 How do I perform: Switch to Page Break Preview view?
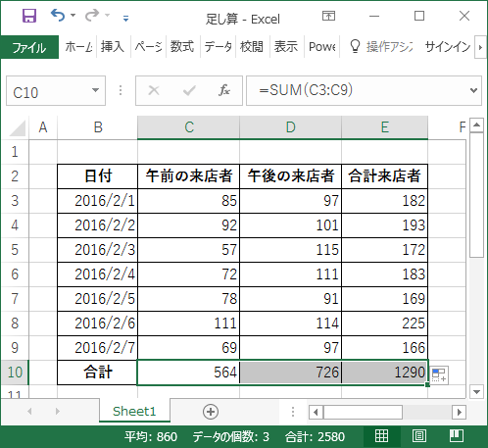click(457, 436)
